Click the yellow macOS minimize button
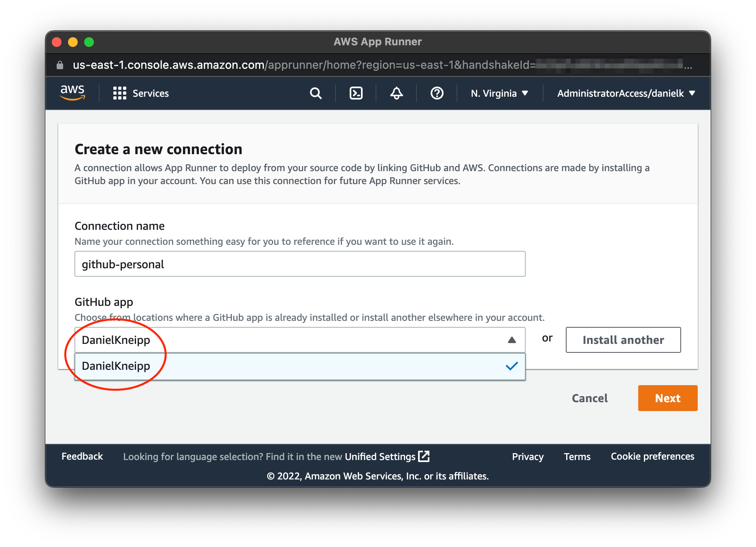Viewport: 756px width, 547px height. [x=73, y=42]
